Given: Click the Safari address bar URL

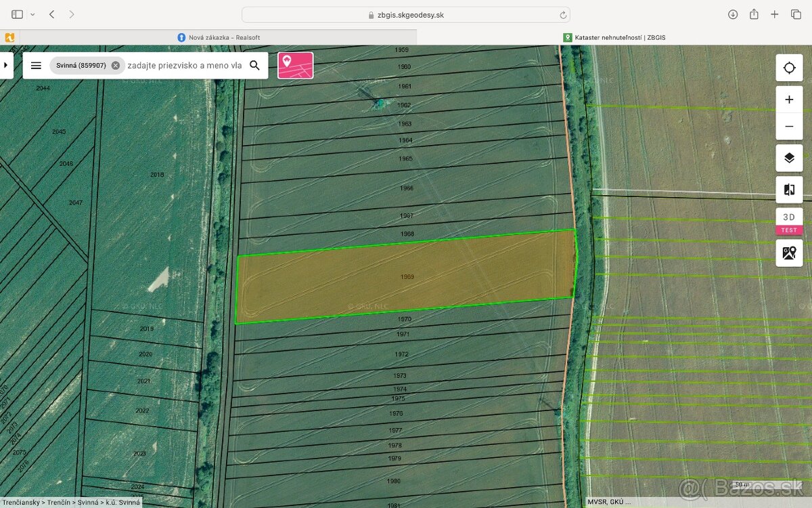Looking at the screenshot, I should click(x=406, y=15).
